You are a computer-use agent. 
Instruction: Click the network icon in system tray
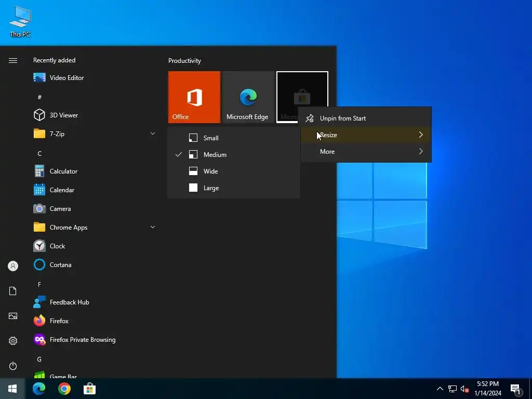[453, 389]
